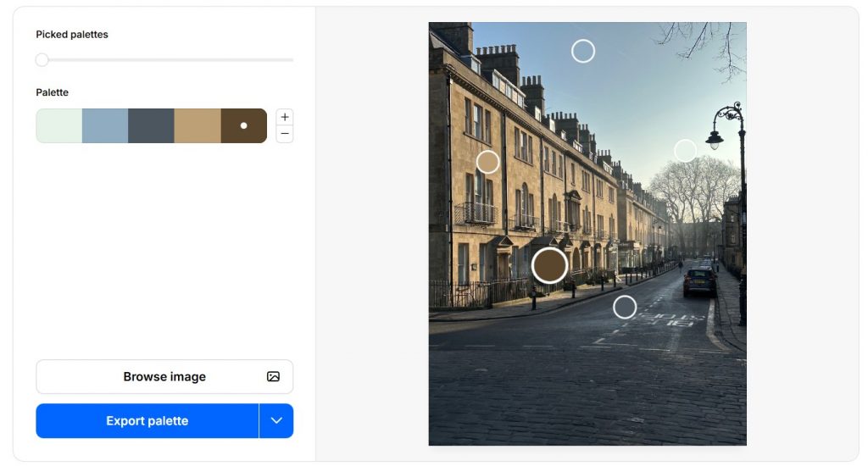
Task: Select the tan palette swatch
Action: coord(198,125)
